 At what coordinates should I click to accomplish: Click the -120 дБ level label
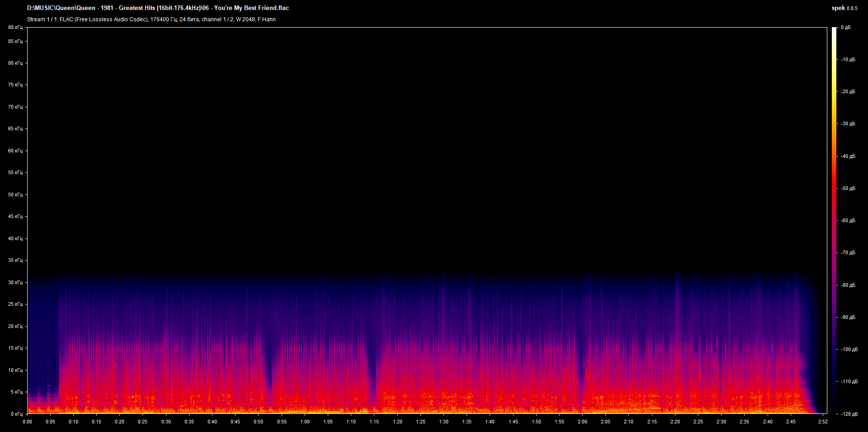[x=849, y=414]
